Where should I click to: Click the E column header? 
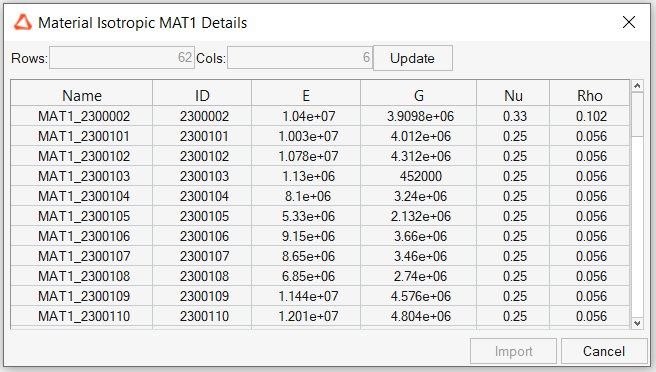coord(306,95)
